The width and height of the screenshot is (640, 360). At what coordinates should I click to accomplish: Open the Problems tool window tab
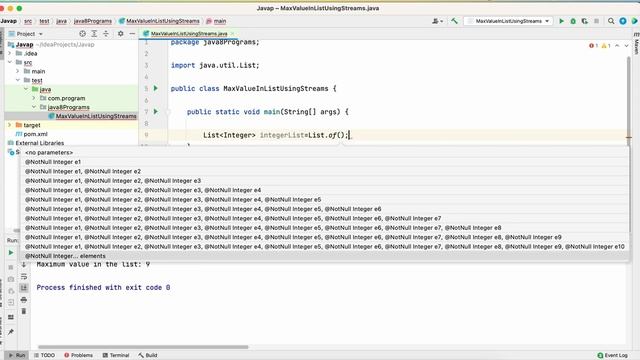(x=78, y=355)
